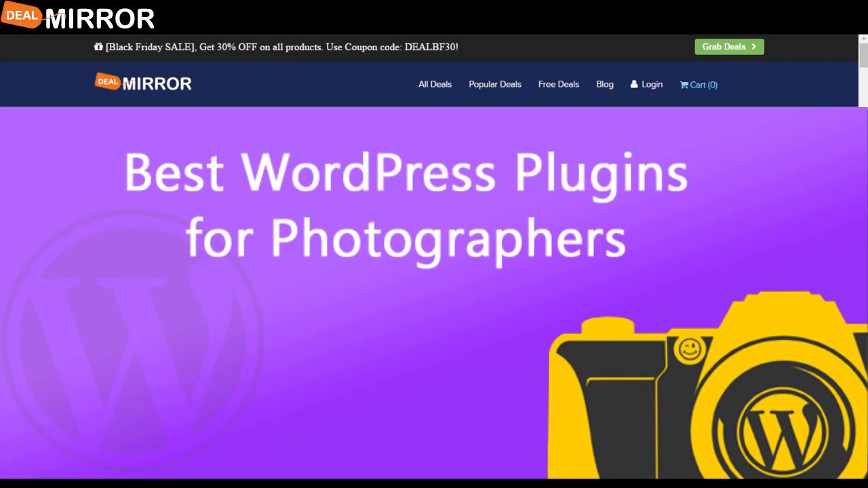Click the DealMirror logo in the navy navbar
Viewport: 868px width, 488px height.
[143, 83]
